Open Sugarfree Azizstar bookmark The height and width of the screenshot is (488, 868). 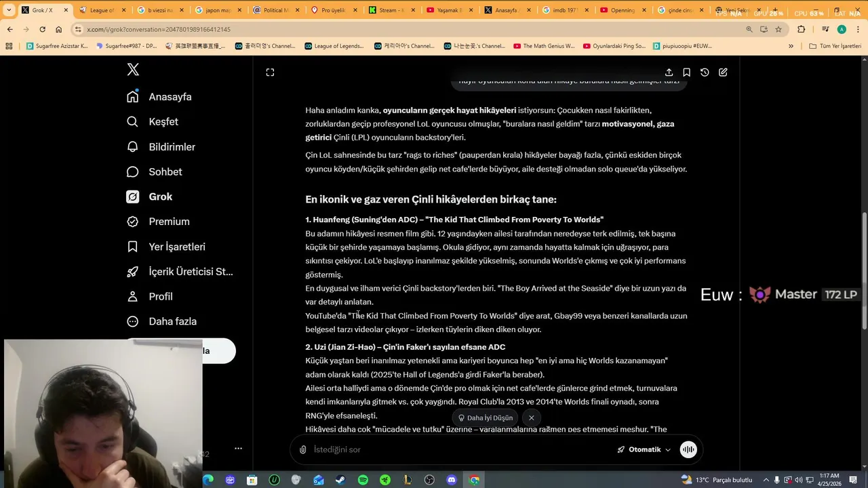[x=57, y=46]
